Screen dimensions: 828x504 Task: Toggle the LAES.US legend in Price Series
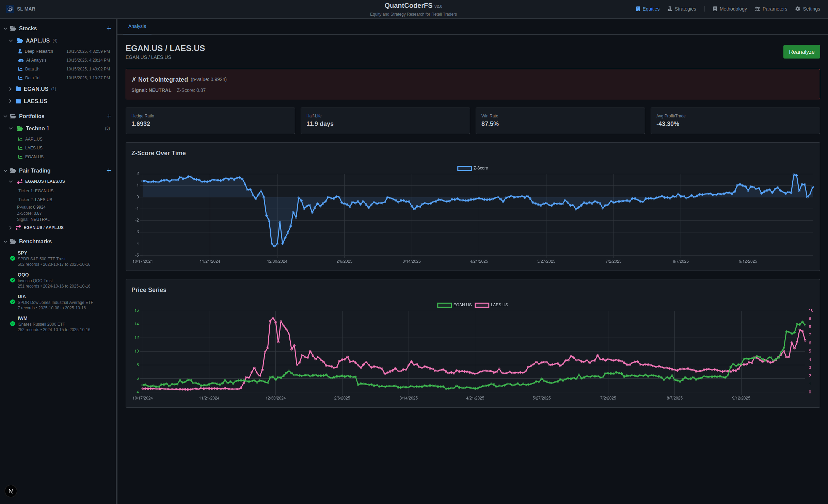point(492,305)
